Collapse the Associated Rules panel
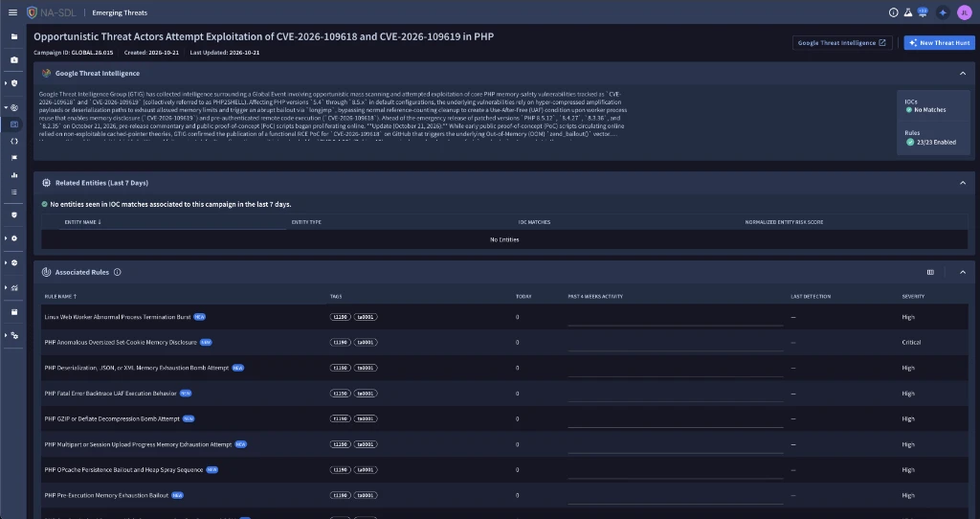The width and height of the screenshot is (980, 519). click(x=963, y=272)
